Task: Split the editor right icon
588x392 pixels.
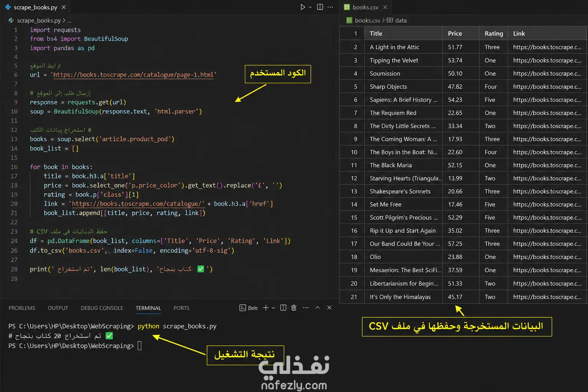Action: 320,7
